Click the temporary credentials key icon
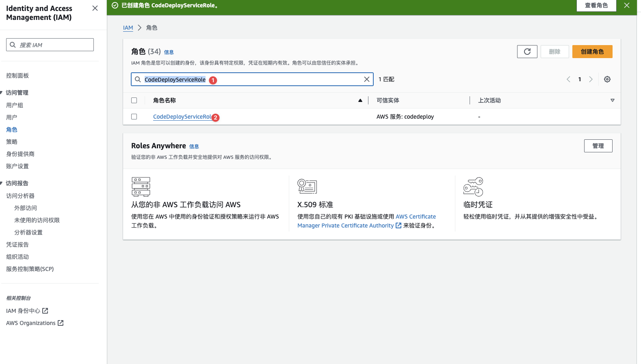641x364 pixels. [x=473, y=187]
